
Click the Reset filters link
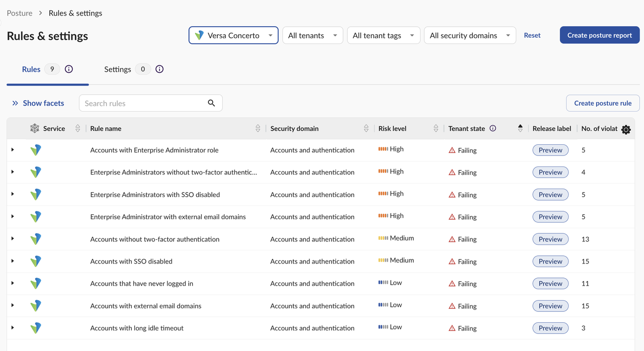[x=532, y=35]
